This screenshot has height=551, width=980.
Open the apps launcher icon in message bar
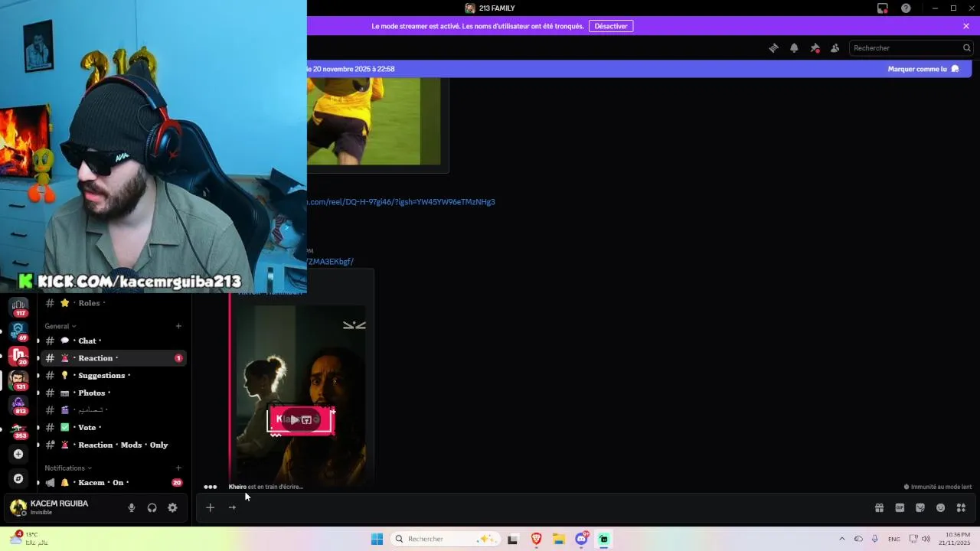(961, 507)
